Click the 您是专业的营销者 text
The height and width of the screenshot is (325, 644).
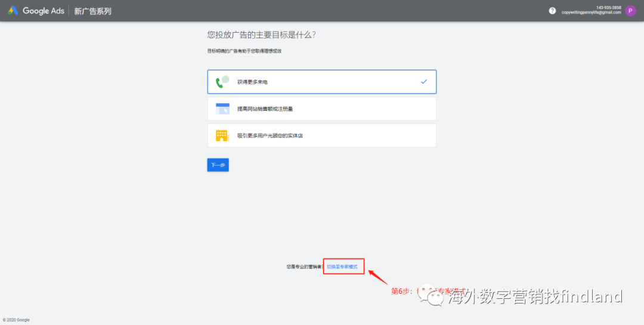point(305,267)
